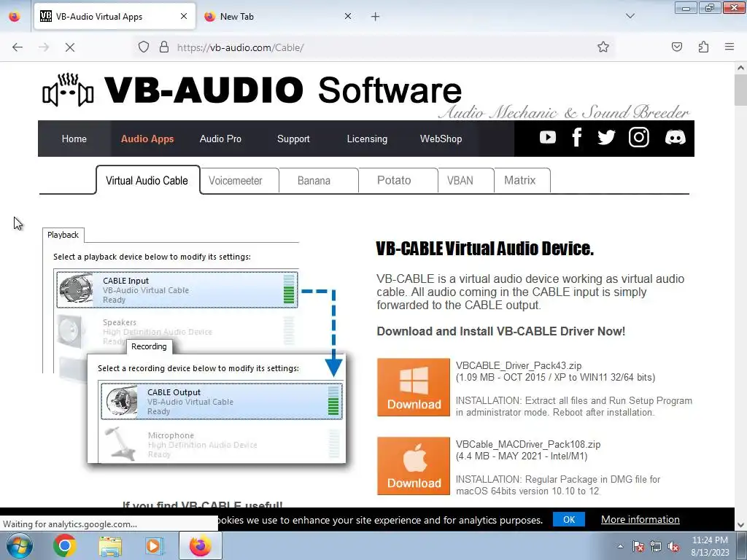
Task: Launch Chrome from the taskbar
Action: click(65, 545)
